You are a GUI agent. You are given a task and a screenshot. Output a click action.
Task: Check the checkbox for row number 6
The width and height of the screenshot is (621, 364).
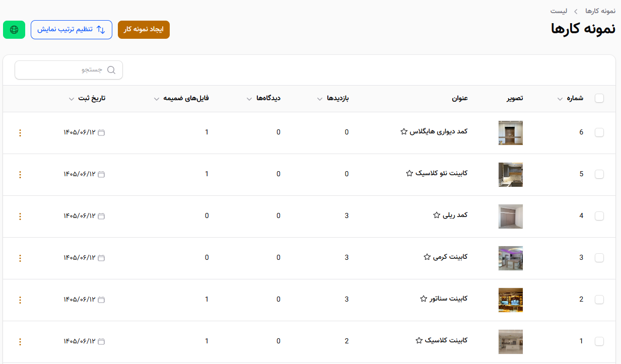599,132
